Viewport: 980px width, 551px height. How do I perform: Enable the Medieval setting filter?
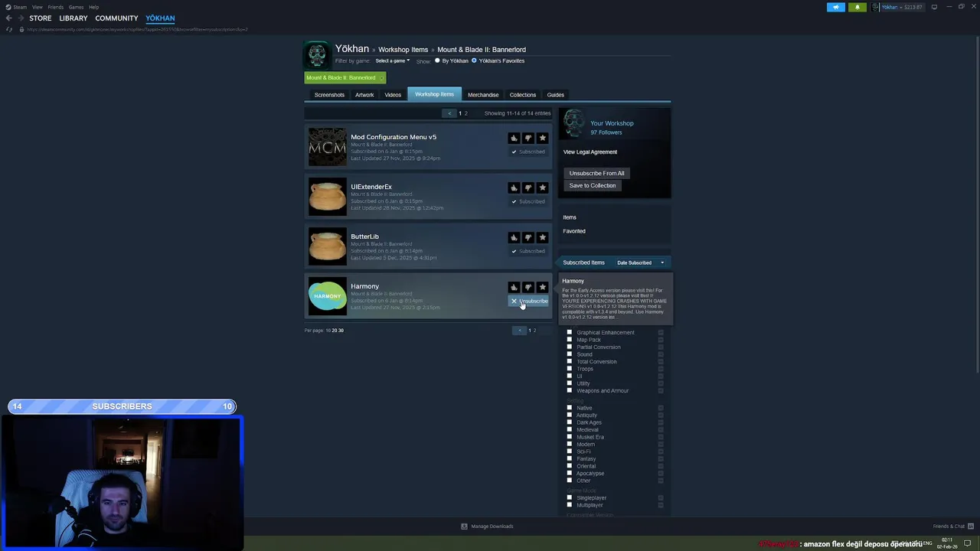tap(569, 429)
